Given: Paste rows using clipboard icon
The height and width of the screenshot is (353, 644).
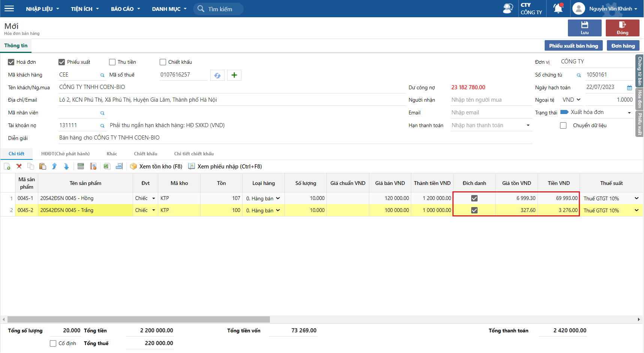Looking at the screenshot, I should [x=43, y=166].
